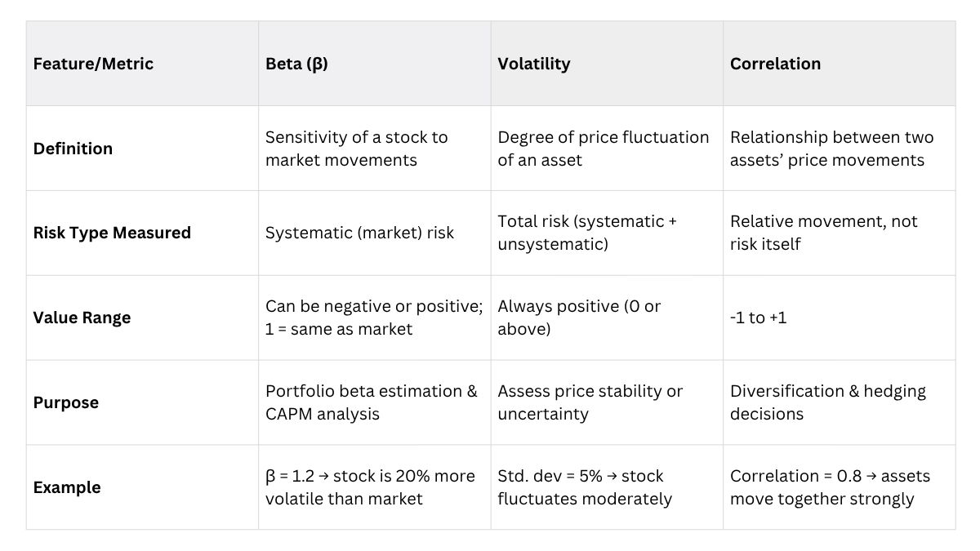Screen dimensions: 980x551
Task: Click the Definition row label
Action: tap(73, 149)
